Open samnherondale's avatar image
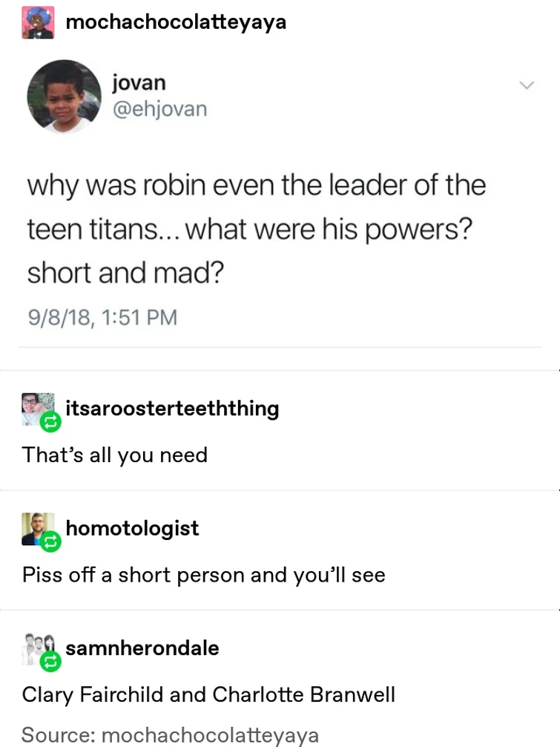This screenshot has height=747, width=560. [38, 648]
